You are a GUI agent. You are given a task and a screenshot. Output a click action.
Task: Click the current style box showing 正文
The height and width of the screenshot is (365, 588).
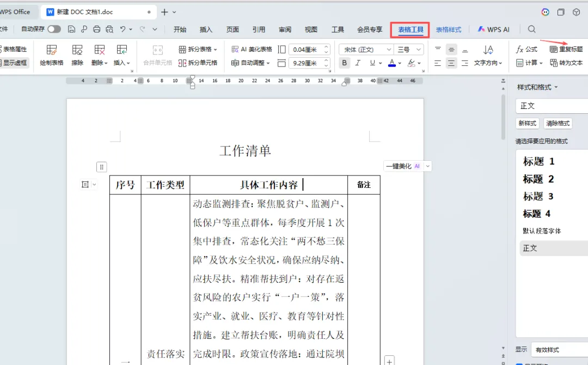[x=552, y=106]
